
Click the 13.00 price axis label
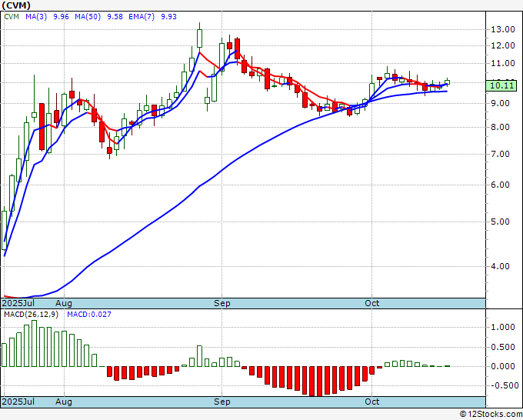point(503,29)
